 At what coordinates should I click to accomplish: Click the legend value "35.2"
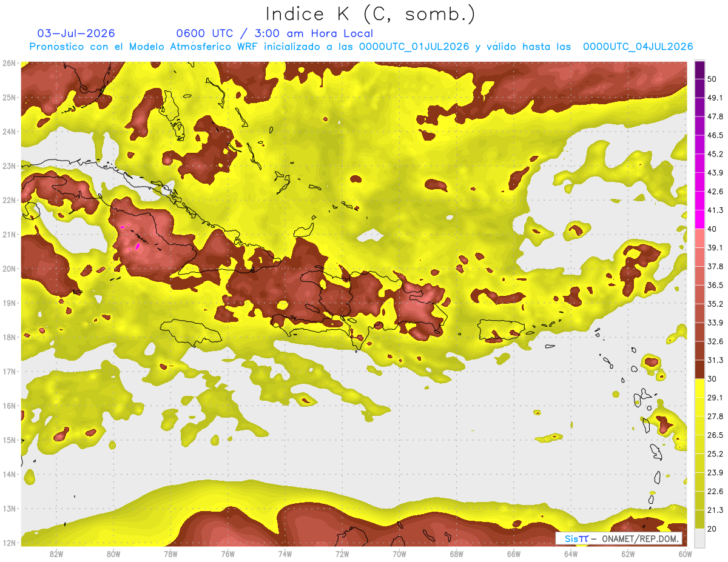(x=715, y=304)
